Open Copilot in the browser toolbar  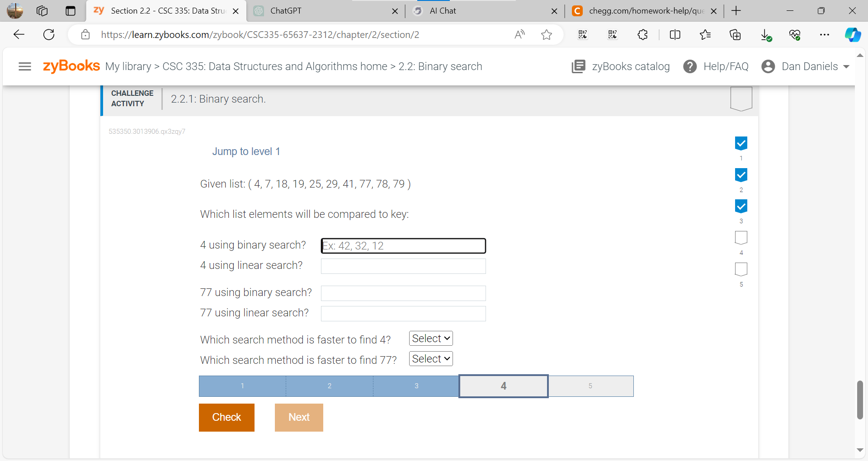pos(853,34)
